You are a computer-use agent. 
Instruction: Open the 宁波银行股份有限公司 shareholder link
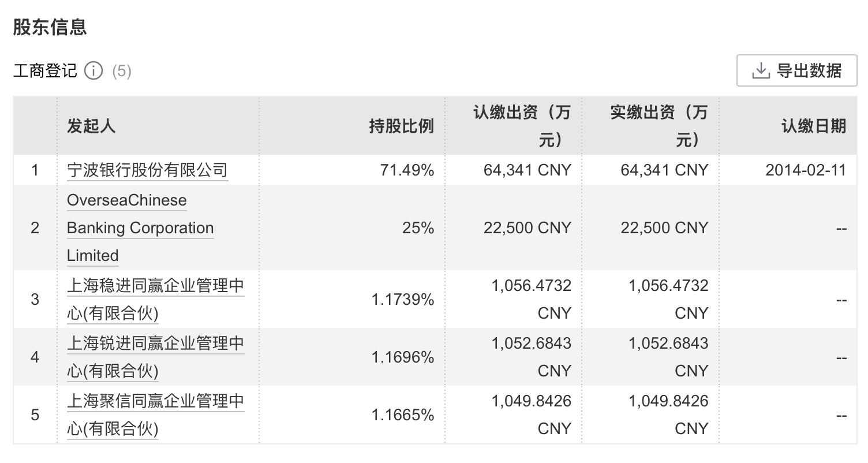pyautogui.click(x=147, y=170)
